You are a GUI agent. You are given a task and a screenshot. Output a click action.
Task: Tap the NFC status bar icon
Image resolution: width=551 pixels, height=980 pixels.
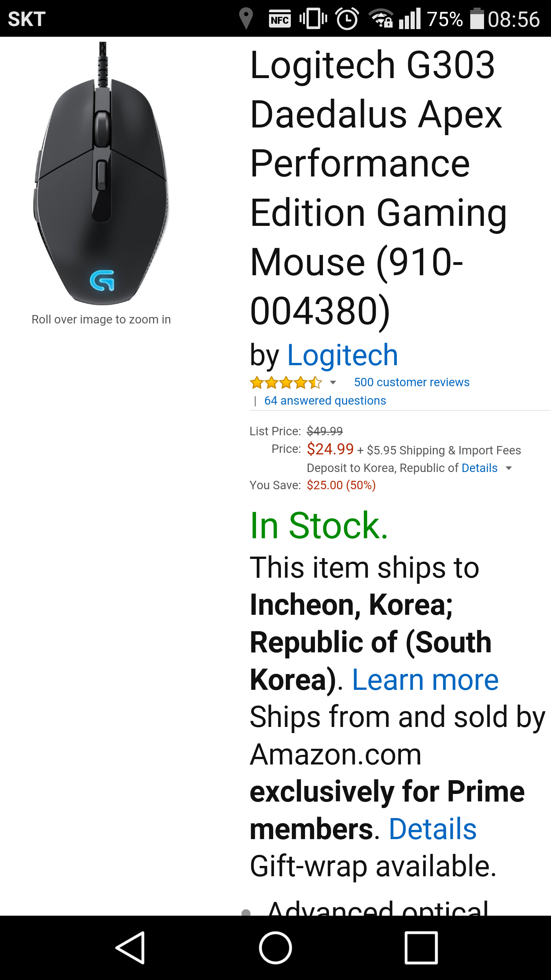tap(280, 19)
